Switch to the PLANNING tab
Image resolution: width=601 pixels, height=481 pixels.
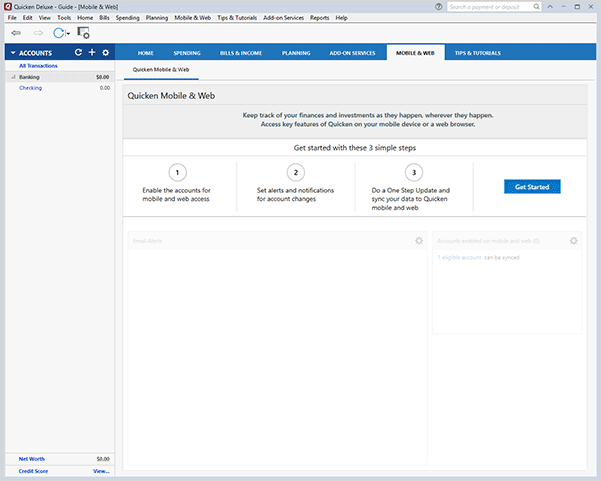296,53
